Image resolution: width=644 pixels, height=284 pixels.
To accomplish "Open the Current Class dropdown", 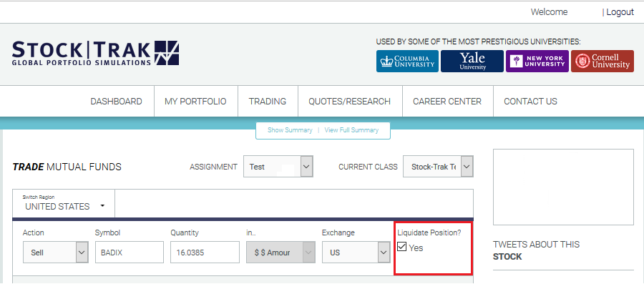I will point(438,167).
